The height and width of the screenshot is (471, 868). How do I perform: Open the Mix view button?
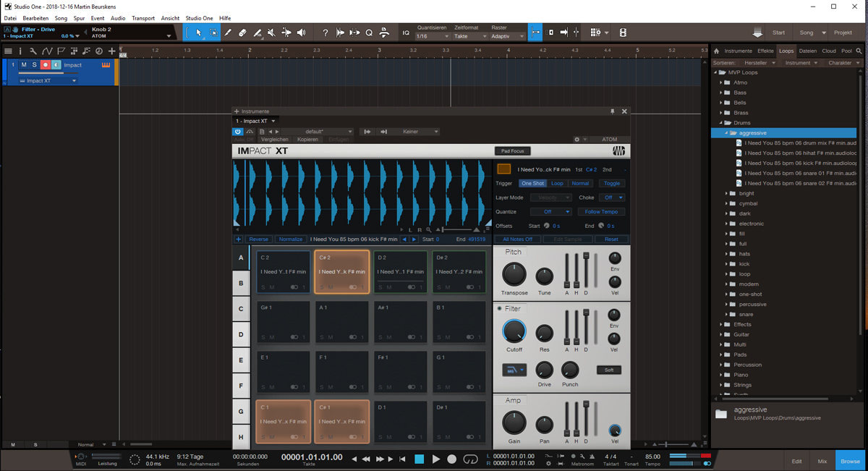pyautogui.click(x=822, y=461)
